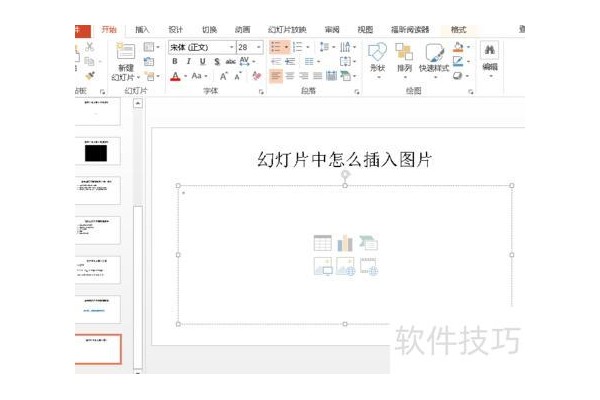
Task: Switch to the 插入 (Insert) tab
Action: tap(142, 29)
